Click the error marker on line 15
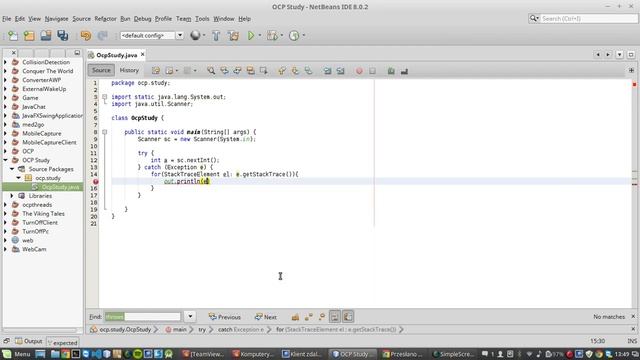 pos(95,181)
